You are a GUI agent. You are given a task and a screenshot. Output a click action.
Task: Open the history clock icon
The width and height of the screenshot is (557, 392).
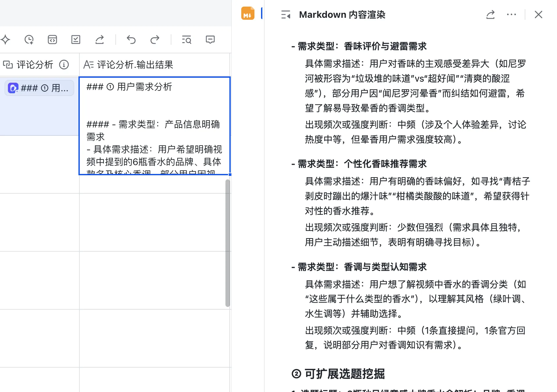29,40
